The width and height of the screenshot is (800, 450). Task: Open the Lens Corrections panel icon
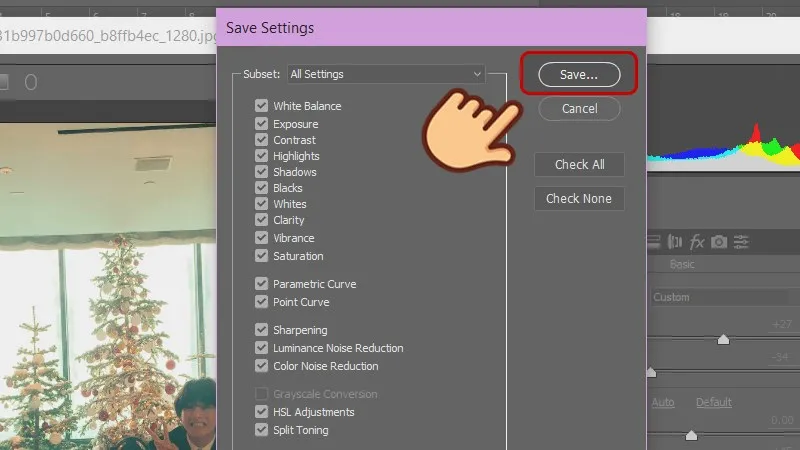pos(675,242)
